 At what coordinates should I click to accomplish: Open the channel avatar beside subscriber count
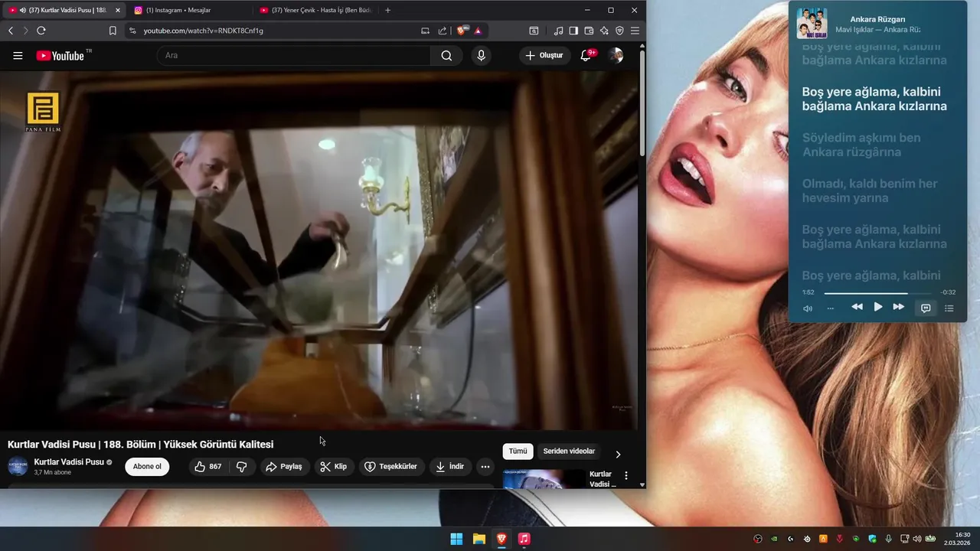coord(18,467)
